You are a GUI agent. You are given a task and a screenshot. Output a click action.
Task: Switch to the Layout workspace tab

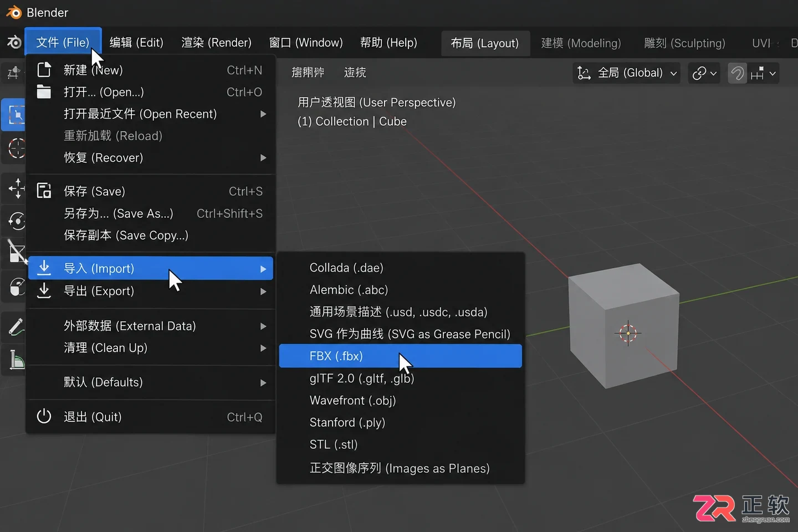(x=485, y=43)
